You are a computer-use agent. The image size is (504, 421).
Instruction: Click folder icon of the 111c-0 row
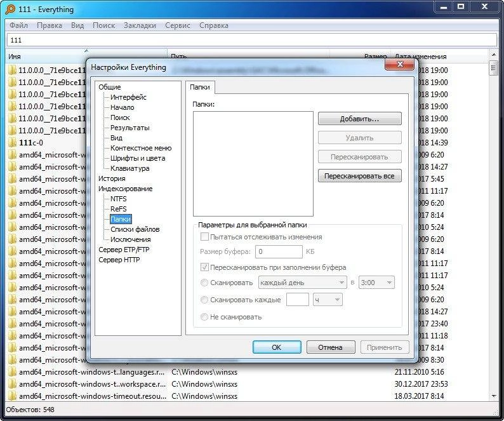click(x=12, y=142)
